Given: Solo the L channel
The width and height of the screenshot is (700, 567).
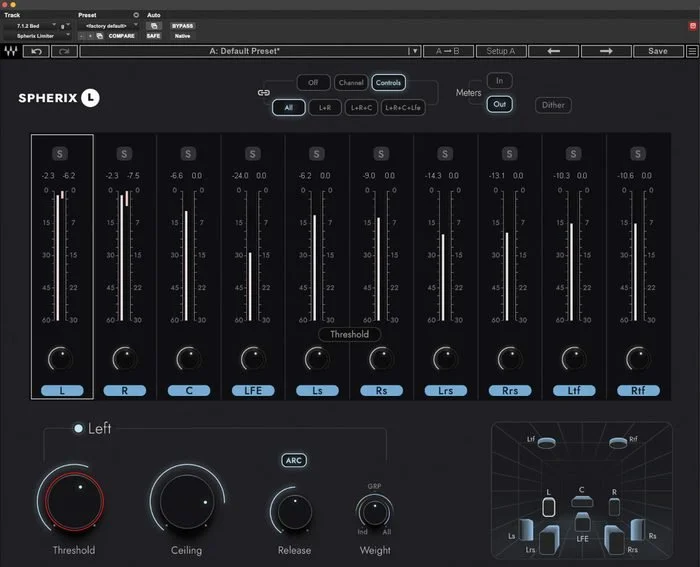Looking at the screenshot, I should 60,154.
